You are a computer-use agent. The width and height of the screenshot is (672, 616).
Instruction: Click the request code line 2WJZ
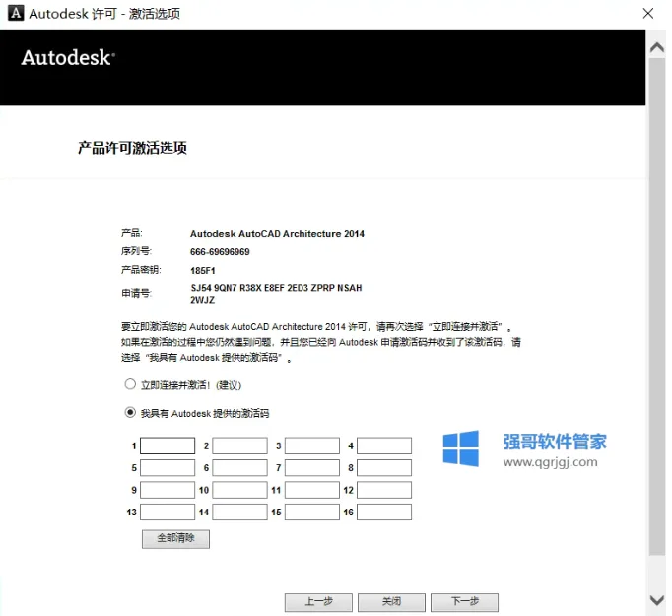202,300
